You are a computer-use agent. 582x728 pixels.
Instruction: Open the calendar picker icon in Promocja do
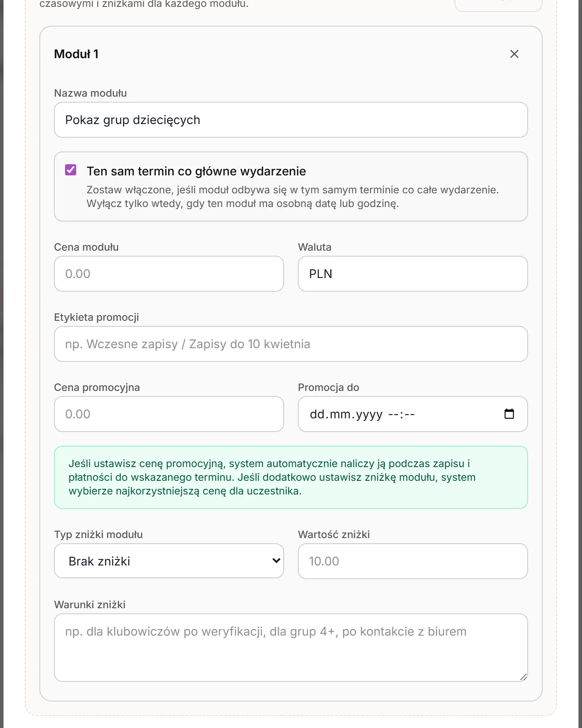tap(509, 414)
